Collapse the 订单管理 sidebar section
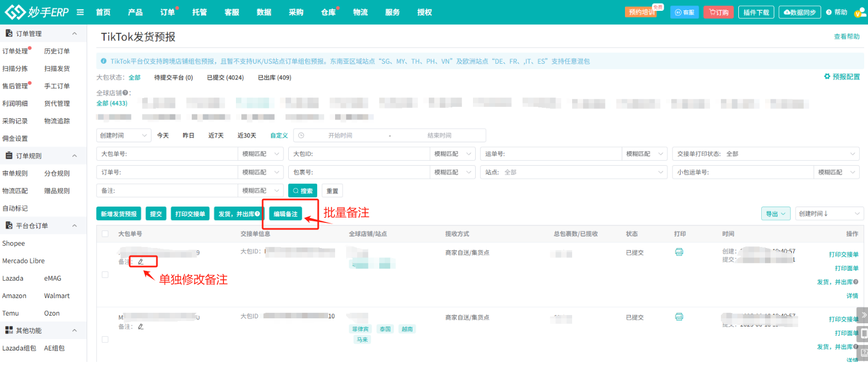Viewport: 868px width, 369px height. click(75, 34)
